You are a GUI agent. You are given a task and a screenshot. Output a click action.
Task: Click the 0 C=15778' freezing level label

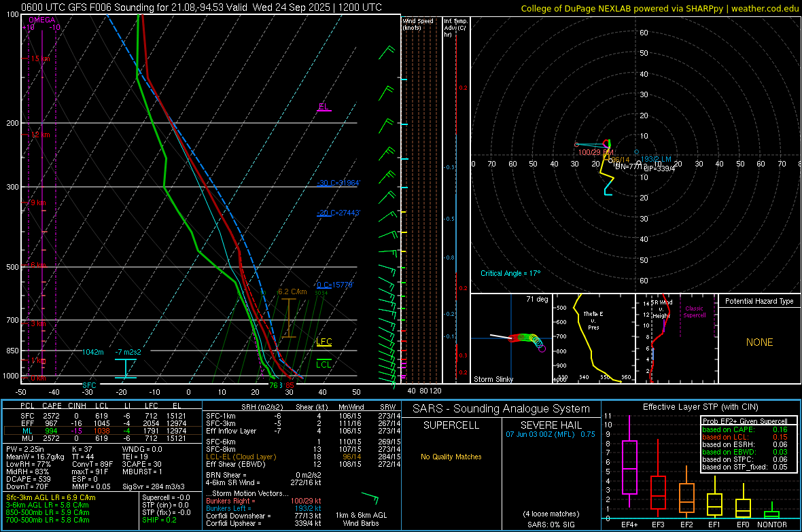(x=334, y=285)
